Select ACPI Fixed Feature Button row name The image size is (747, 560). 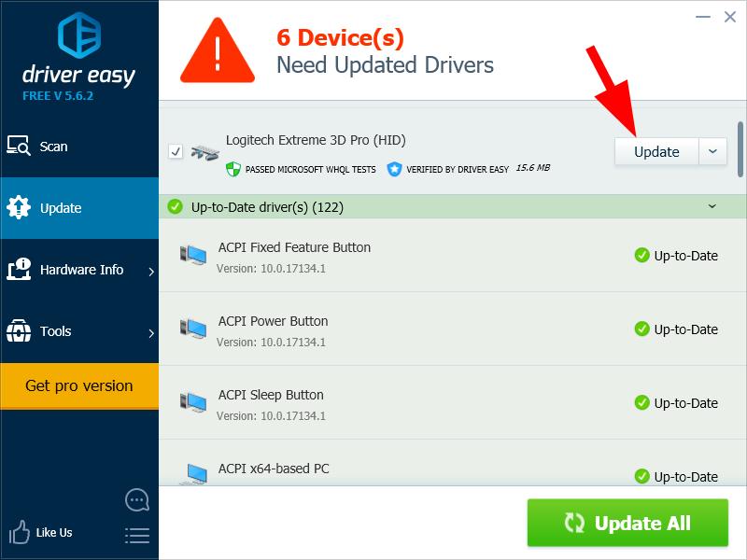click(294, 247)
